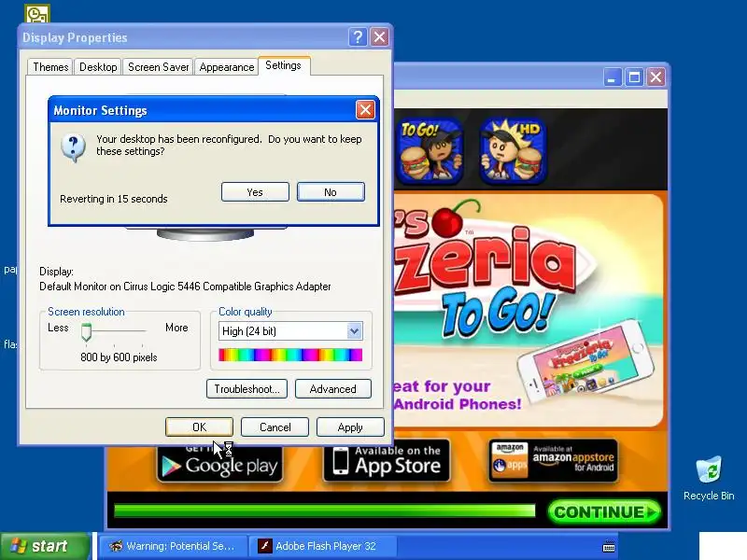Click the Troubleshoot button
Screen dimensions: 747x560
coord(247,389)
